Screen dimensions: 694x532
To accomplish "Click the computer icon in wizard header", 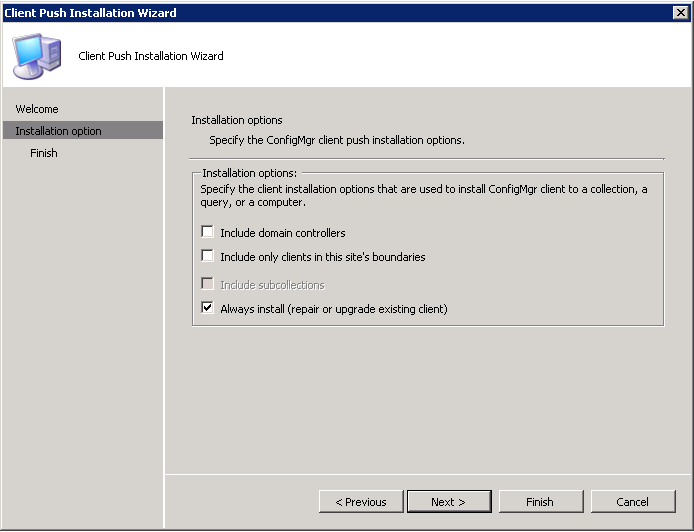I will (x=37, y=56).
